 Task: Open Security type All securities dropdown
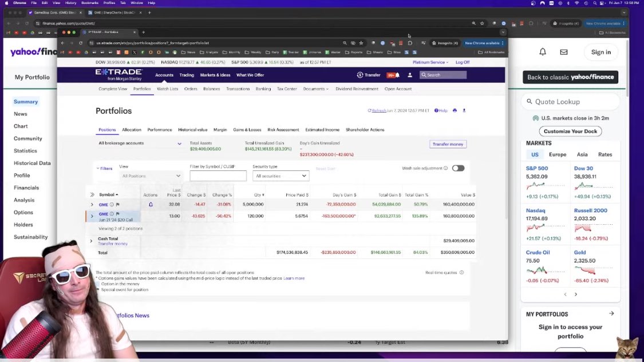coord(280,176)
